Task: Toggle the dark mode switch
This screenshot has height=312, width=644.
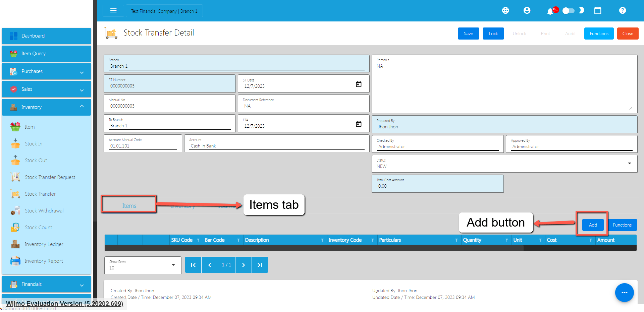Action: (569, 11)
